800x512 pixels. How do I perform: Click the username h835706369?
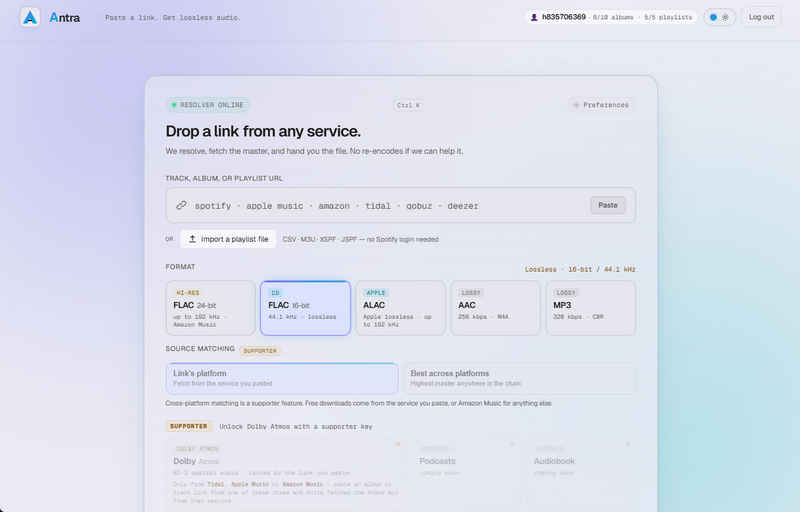tap(563, 17)
